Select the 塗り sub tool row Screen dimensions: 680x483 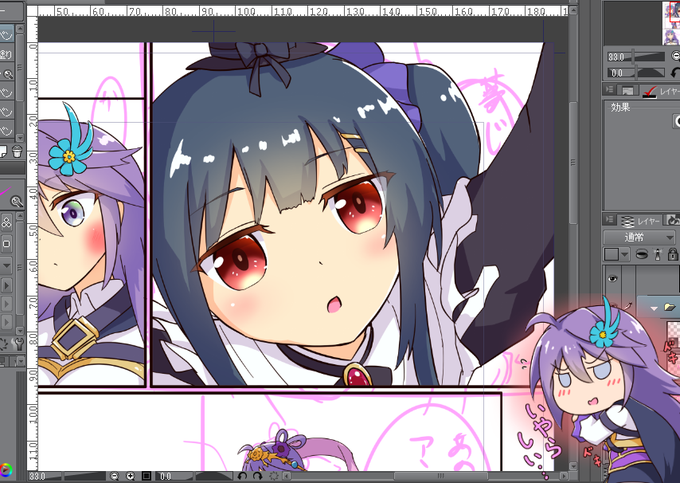pos(7,54)
